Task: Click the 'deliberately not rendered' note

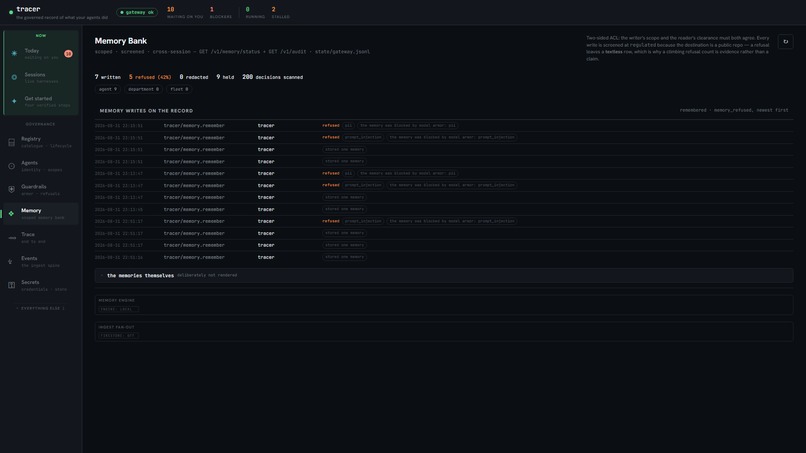Action: (207, 276)
